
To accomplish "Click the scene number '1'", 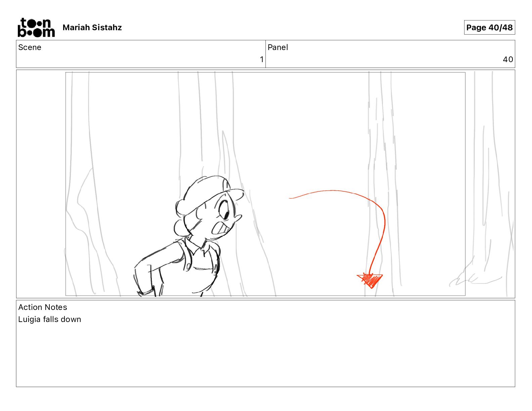I will [262, 59].
